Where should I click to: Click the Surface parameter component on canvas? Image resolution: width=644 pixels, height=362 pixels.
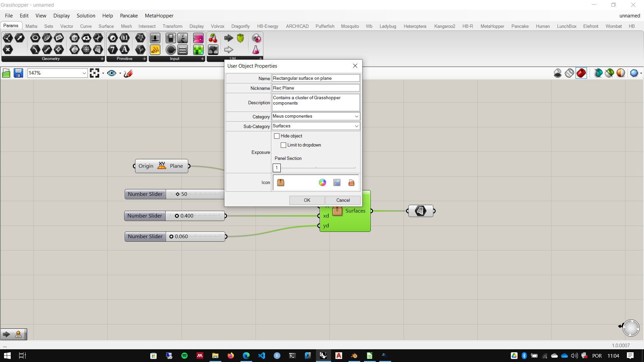[x=421, y=211]
